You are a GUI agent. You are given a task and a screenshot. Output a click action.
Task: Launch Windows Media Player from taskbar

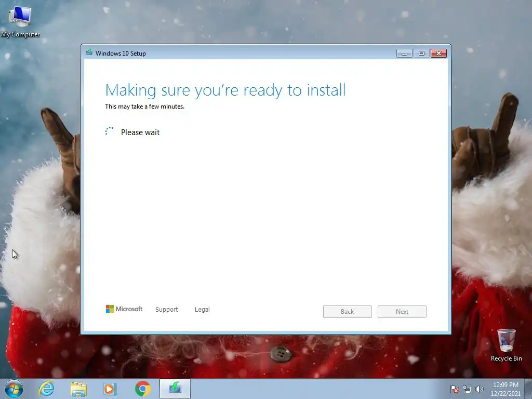[x=110, y=389]
